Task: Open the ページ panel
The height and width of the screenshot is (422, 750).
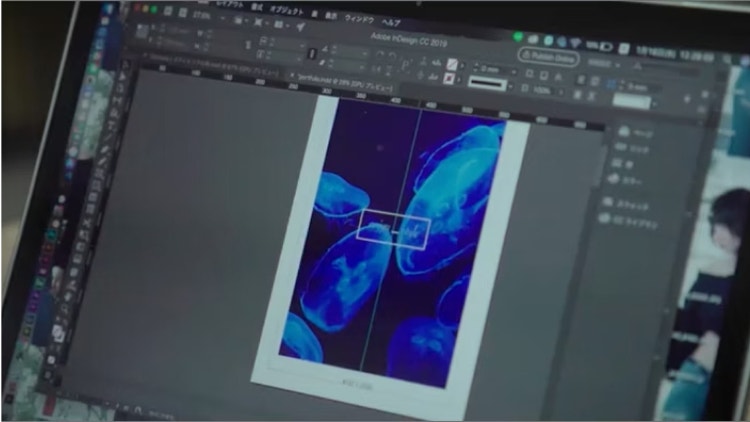Action: pos(636,133)
